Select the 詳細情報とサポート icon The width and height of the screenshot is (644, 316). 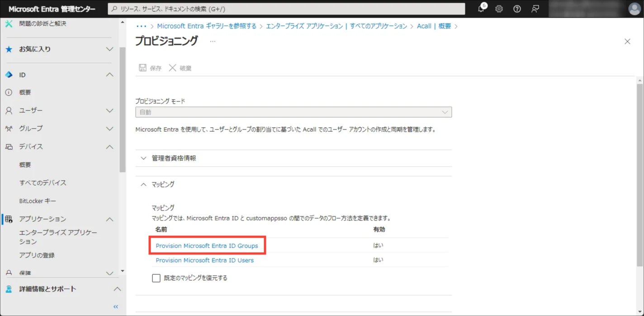click(x=8, y=289)
